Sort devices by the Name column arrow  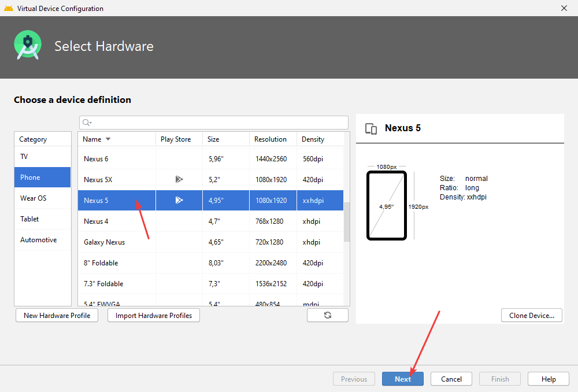[108, 139]
